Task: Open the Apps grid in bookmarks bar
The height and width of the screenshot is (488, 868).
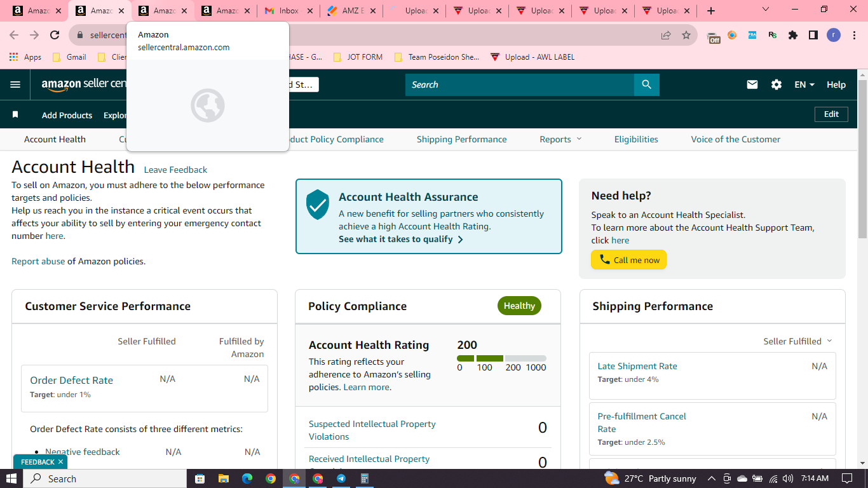Action: pyautogui.click(x=25, y=57)
